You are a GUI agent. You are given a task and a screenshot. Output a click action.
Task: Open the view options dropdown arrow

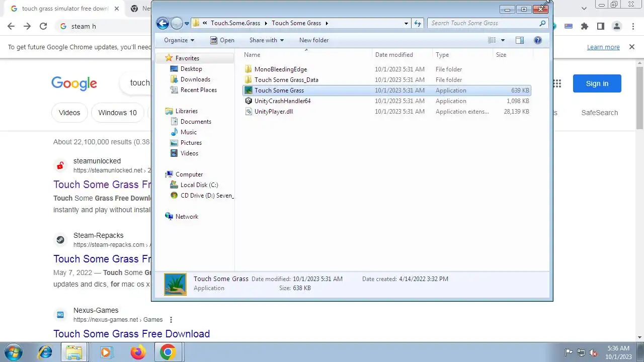click(x=503, y=40)
